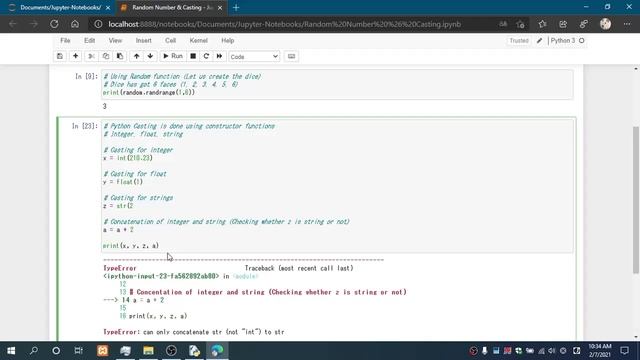Run the selected cell
Viewport: 640px width, 360px height.
173,56
